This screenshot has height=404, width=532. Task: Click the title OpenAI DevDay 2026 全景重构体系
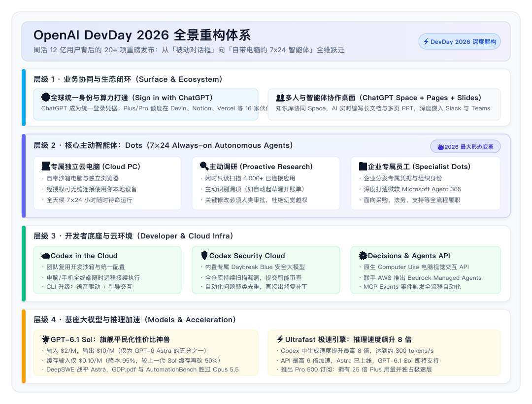coord(142,35)
